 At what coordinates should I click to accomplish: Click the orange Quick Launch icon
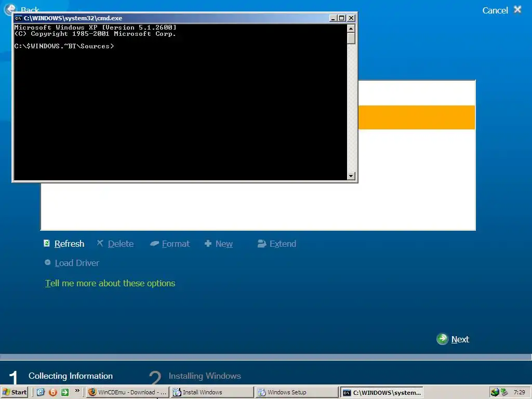[53, 392]
